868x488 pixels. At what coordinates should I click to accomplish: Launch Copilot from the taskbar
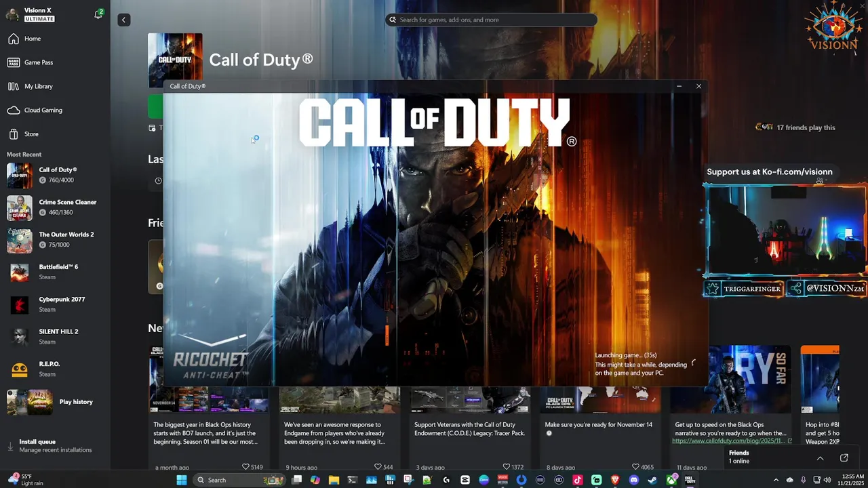[x=315, y=480]
